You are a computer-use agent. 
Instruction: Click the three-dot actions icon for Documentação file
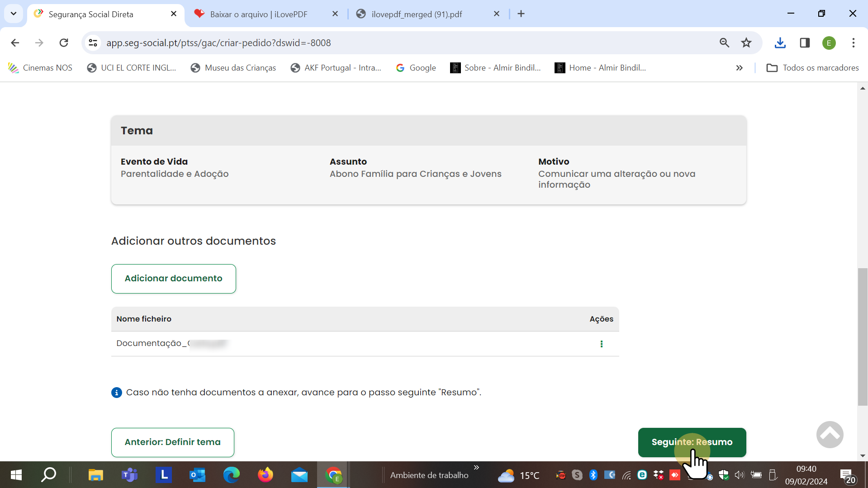[601, 344]
